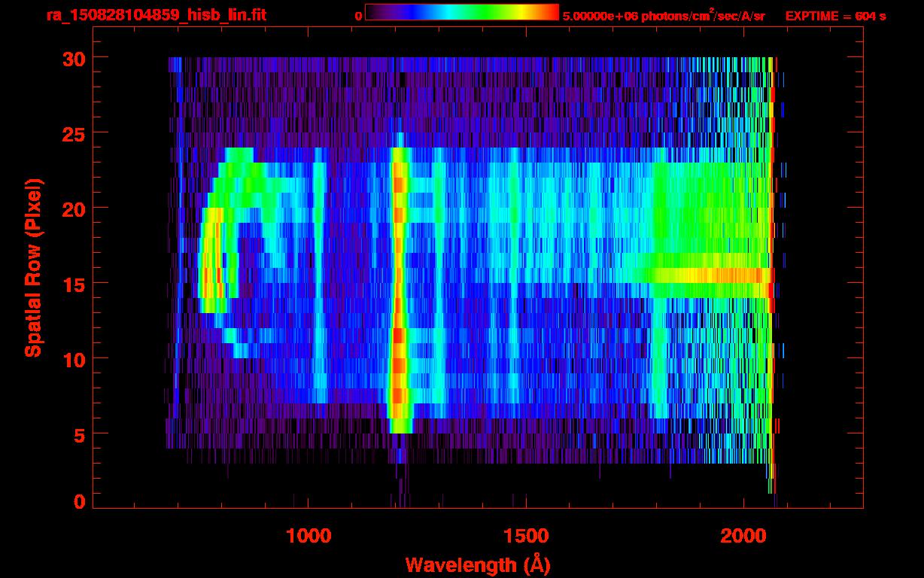
Task: Click the EXPTIME = 604 s text
Action: pyautogui.click(x=835, y=17)
